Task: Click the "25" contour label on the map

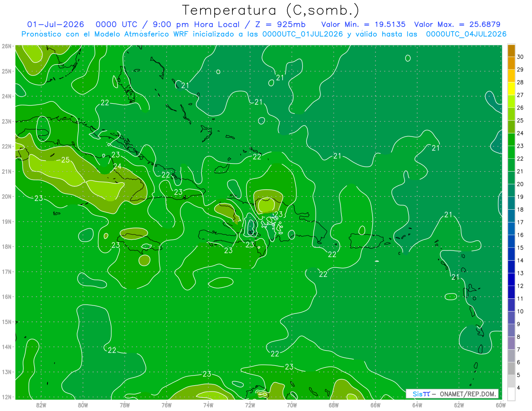Action: point(65,160)
